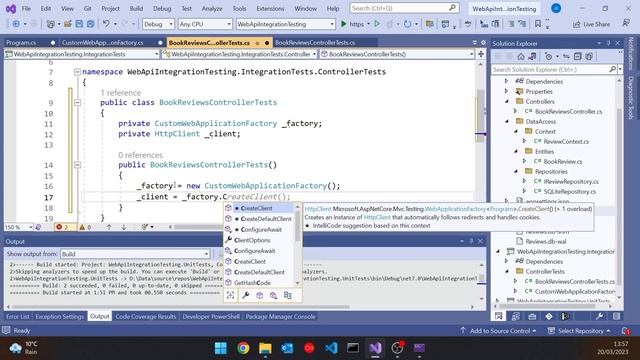Click the yellow warning count indicator
This screenshot has width=640, height=360.
click(85, 227)
